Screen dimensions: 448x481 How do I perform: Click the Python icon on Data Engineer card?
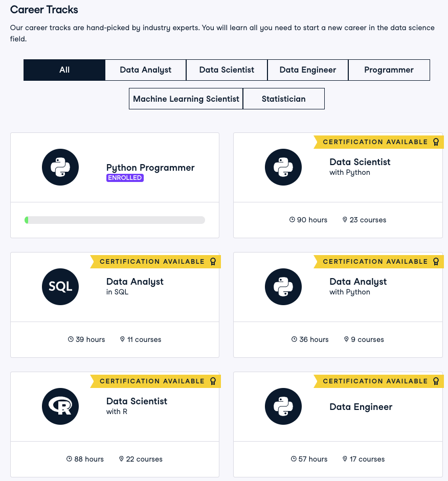pos(283,406)
